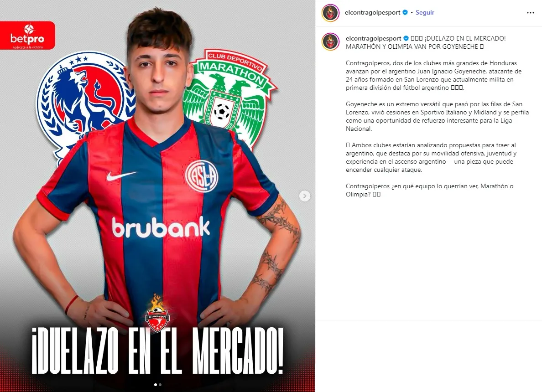Click the El Contragolpe flame logo

point(157,313)
